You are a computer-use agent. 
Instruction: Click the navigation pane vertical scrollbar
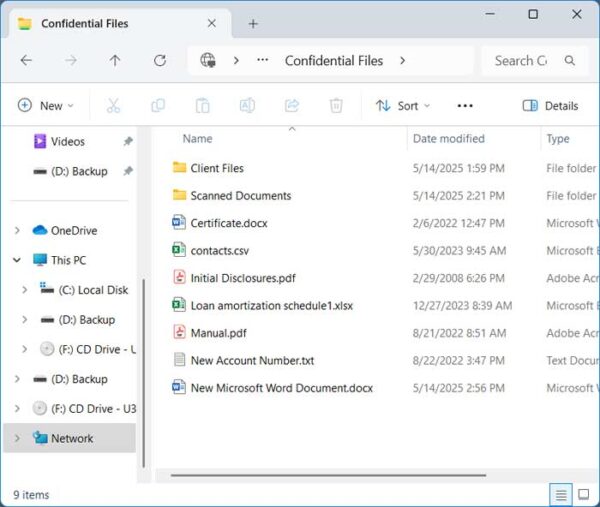point(143,373)
